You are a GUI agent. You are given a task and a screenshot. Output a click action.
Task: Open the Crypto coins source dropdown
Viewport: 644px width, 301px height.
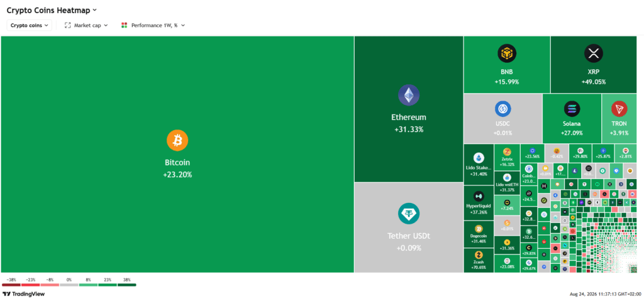pyautogui.click(x=29, y=25)
